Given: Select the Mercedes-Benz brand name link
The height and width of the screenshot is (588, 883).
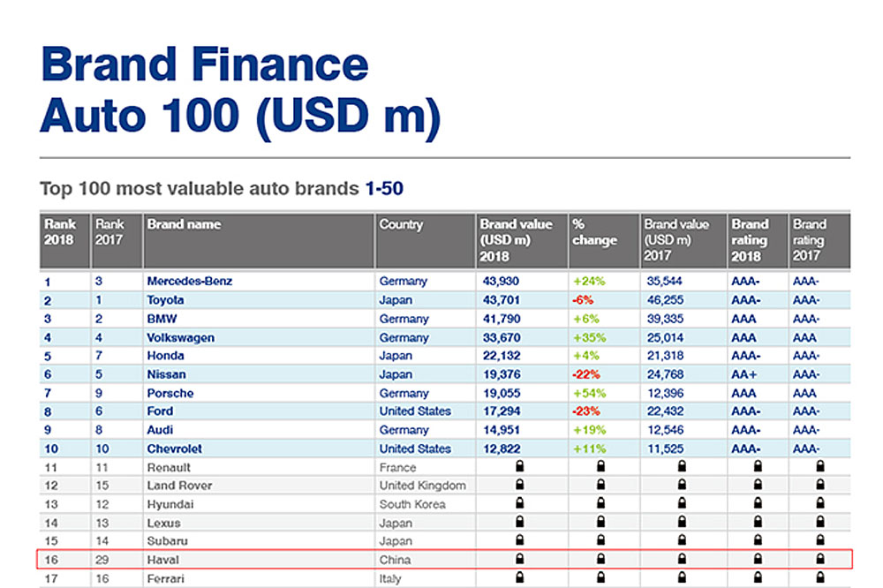Looking at the screenshot, I should (189, 281).
